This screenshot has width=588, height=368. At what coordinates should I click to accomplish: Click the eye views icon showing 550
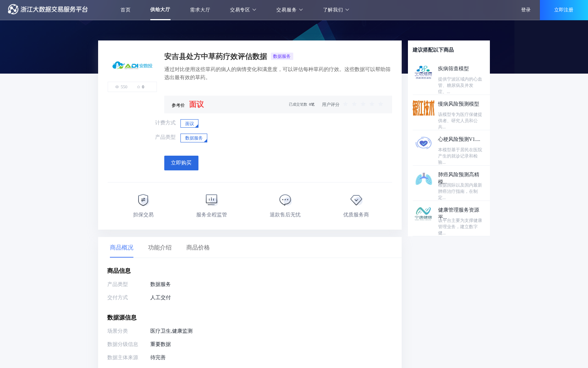tap(117, 87)
